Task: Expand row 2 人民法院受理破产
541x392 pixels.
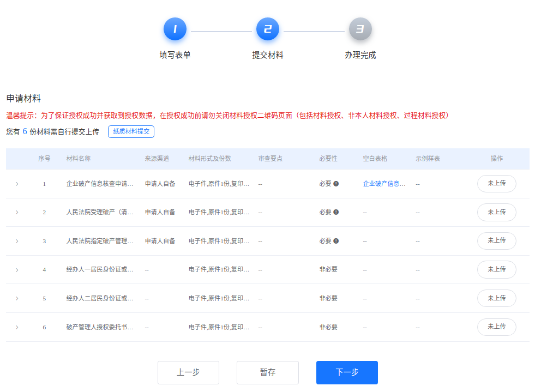Action: (x=17, y=212)
